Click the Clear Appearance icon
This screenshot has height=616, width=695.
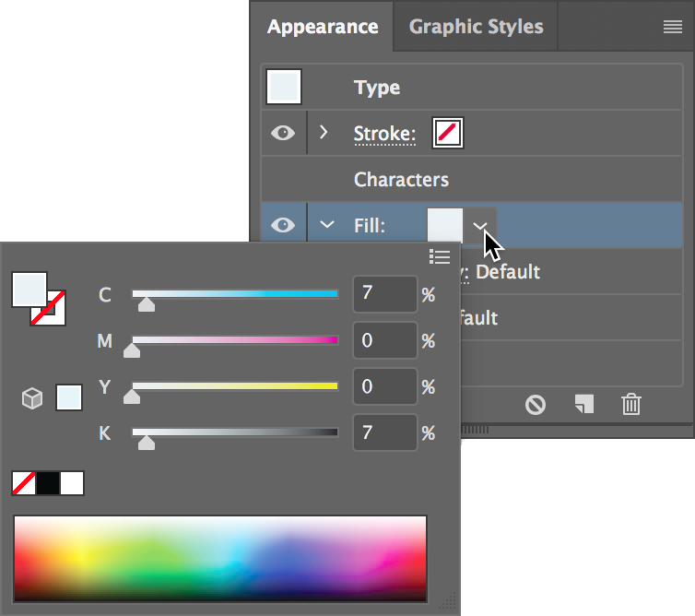(x=536, y=404)
